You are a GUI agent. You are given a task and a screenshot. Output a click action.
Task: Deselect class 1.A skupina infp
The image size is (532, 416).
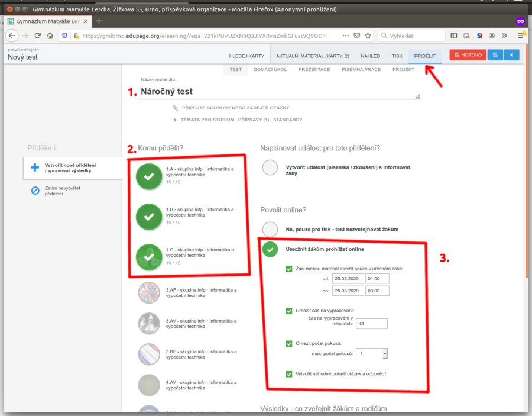tap(149, 176)
